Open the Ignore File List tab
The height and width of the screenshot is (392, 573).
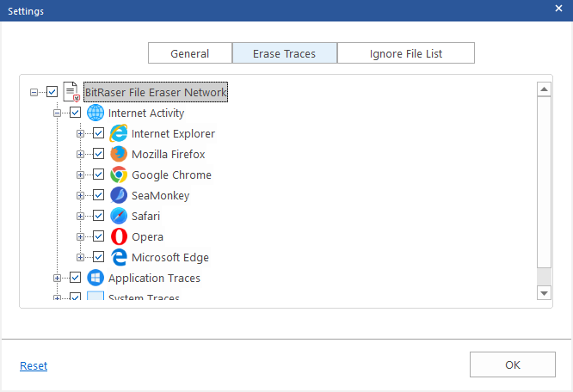click(405, 53)
